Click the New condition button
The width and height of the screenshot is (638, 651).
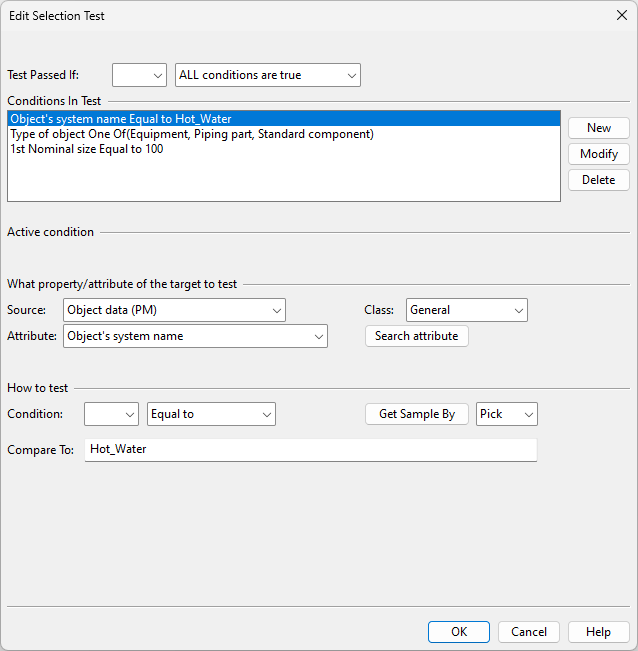tap(598, 128)
